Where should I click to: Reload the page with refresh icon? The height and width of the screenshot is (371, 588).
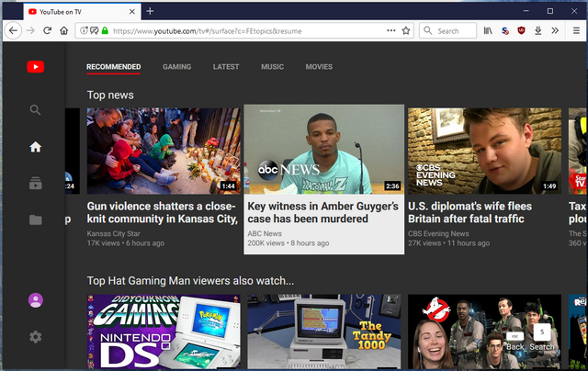47,30
